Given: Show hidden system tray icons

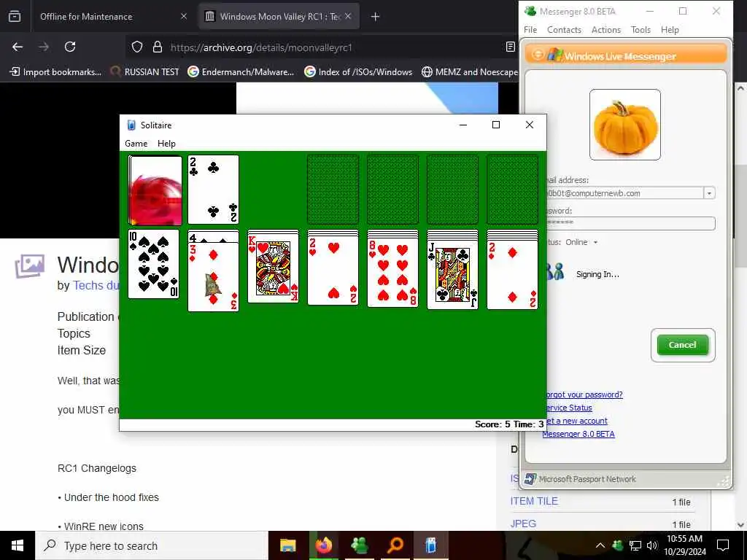Looking at the screenshot, I should click(x=600, y=545).
